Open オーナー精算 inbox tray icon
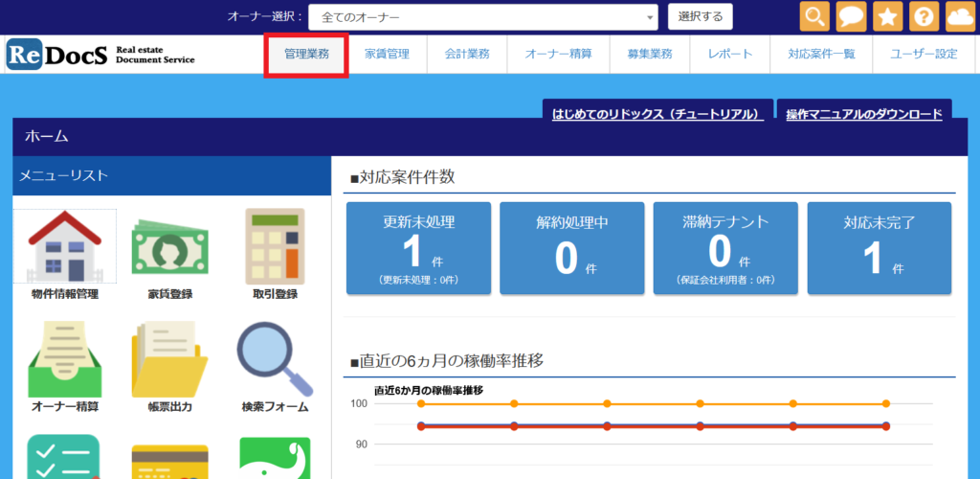Screen dimensions: 980x479 point(64,359)
